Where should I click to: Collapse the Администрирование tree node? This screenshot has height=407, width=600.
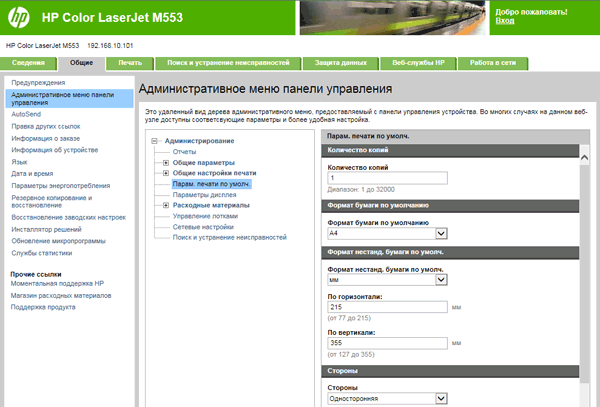pos(155,141)
